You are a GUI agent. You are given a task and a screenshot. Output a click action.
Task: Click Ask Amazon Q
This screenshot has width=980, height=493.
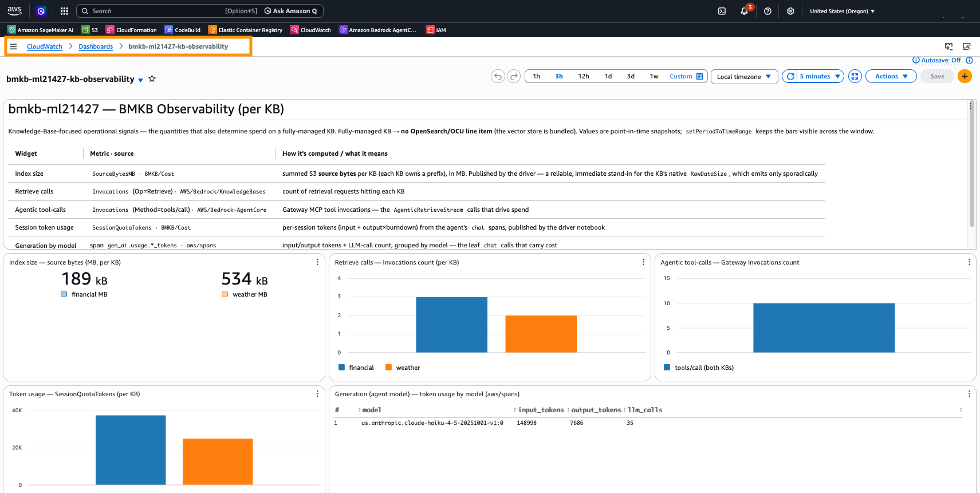(291, 11)
